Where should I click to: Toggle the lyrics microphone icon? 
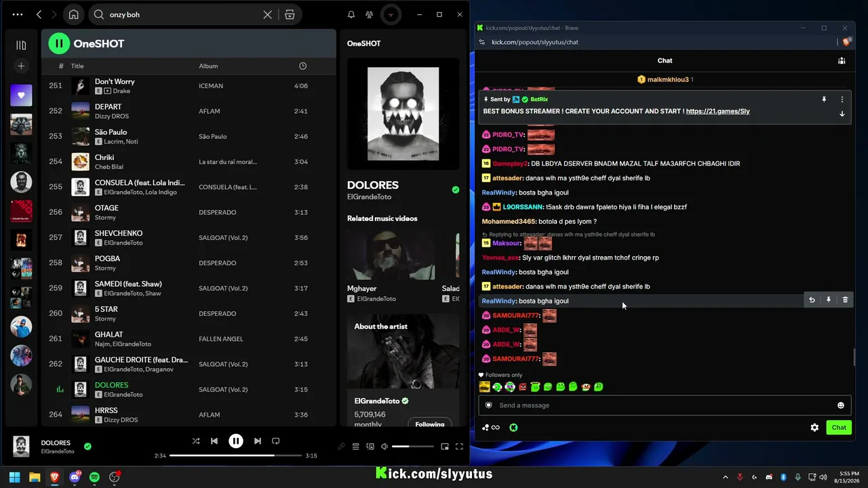(341, 447)
